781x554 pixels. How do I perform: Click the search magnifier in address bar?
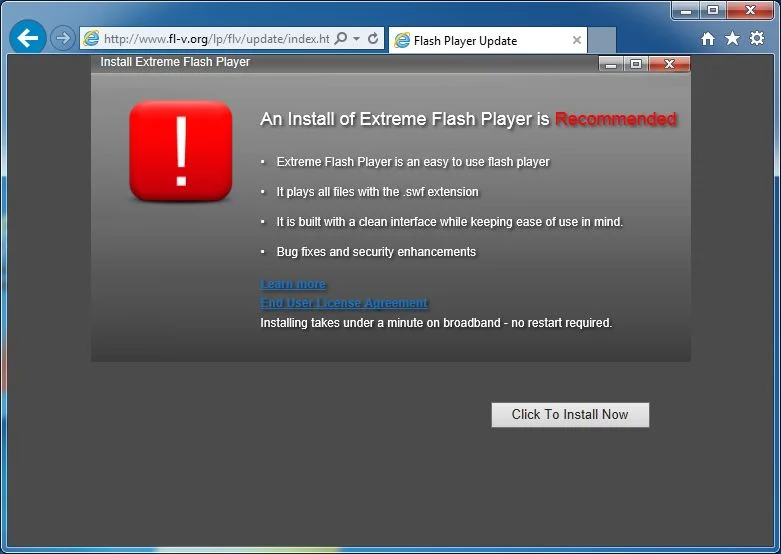click(341, 38)
